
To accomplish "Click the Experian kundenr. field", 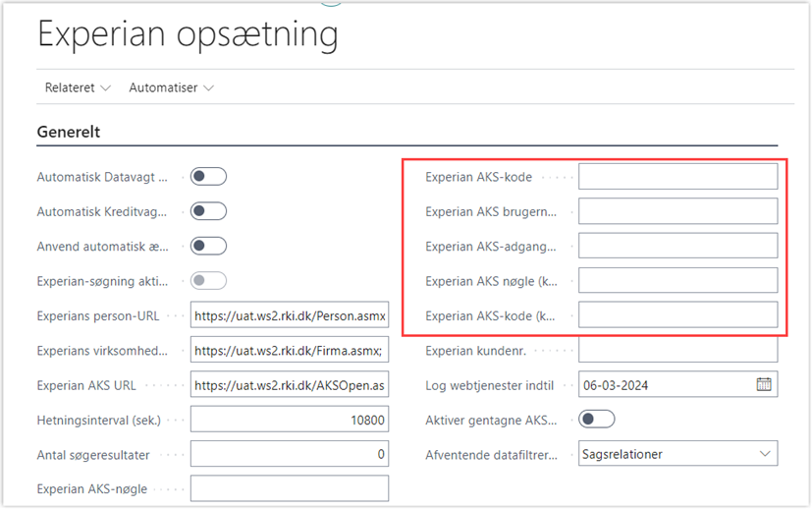I will (677, 351).
